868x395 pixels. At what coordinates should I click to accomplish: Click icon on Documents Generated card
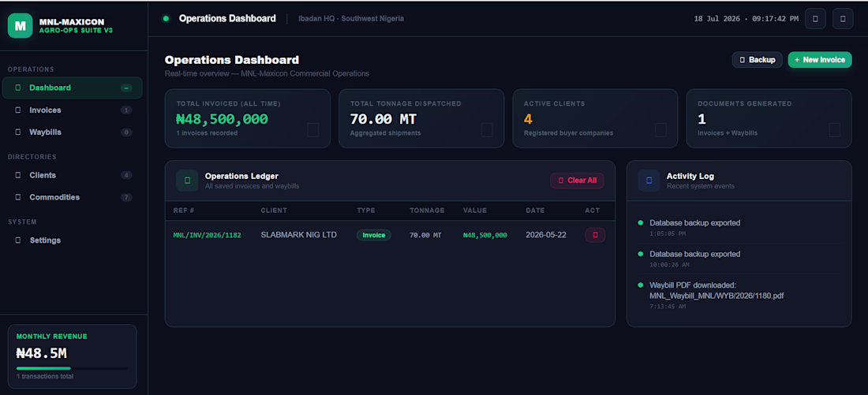click(835, 130)
